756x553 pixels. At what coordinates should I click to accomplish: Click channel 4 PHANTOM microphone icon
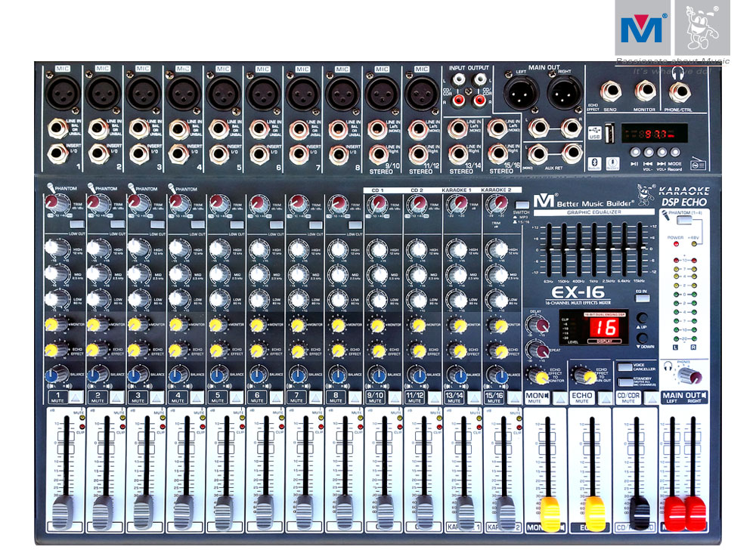171,187
